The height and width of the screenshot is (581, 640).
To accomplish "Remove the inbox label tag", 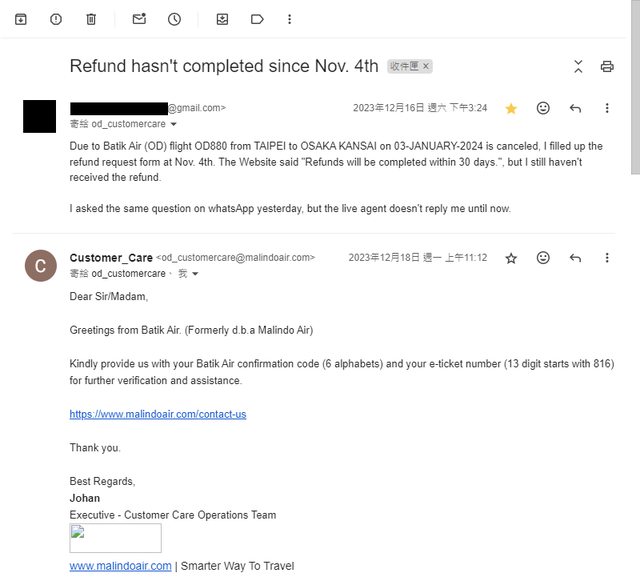I will click(x=426, y=66).
